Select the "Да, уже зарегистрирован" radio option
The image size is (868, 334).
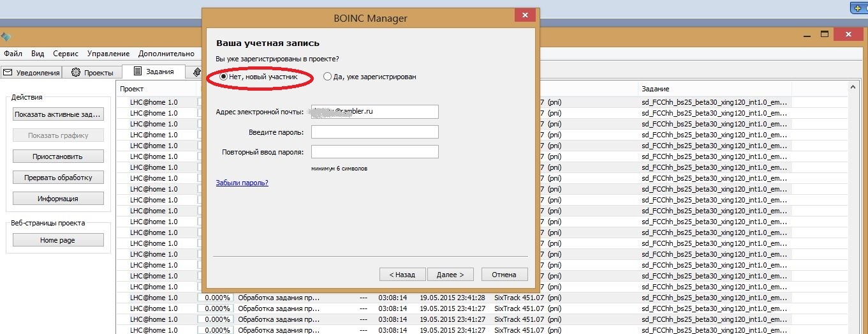coord(370,77)
